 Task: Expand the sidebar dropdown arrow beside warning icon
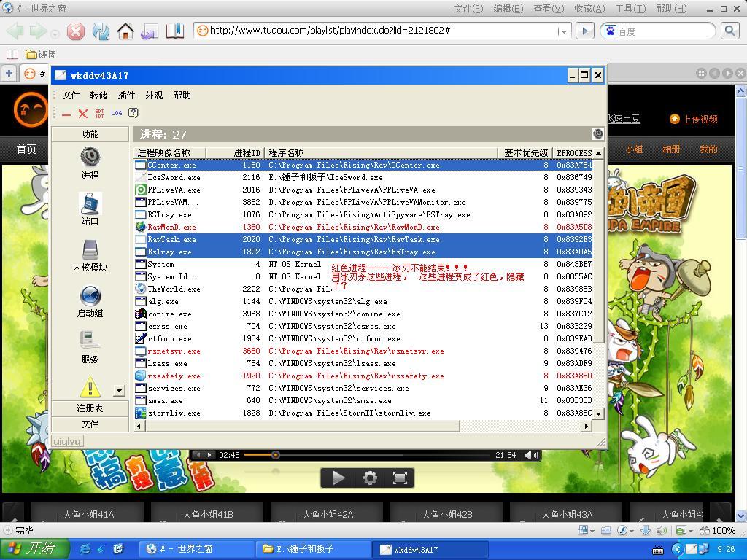[120, 391]
